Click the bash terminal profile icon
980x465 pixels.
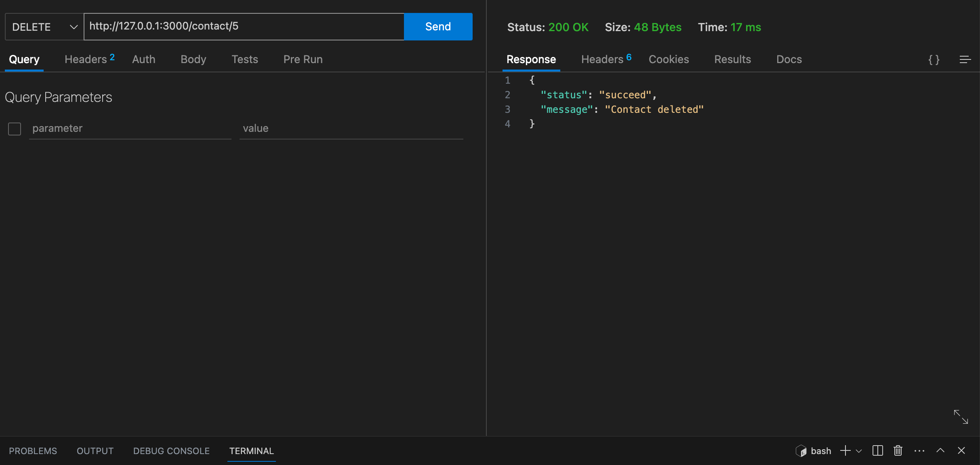click(801, 451)
